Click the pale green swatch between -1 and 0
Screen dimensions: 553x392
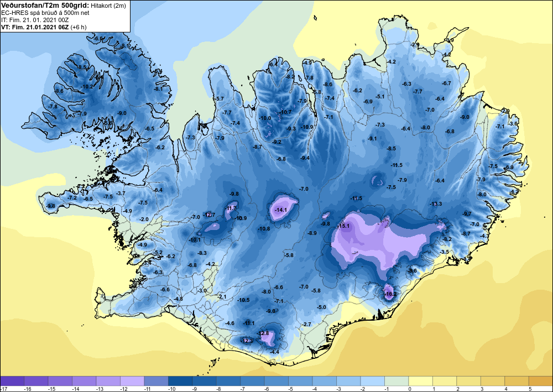click(x=396, y=381)
